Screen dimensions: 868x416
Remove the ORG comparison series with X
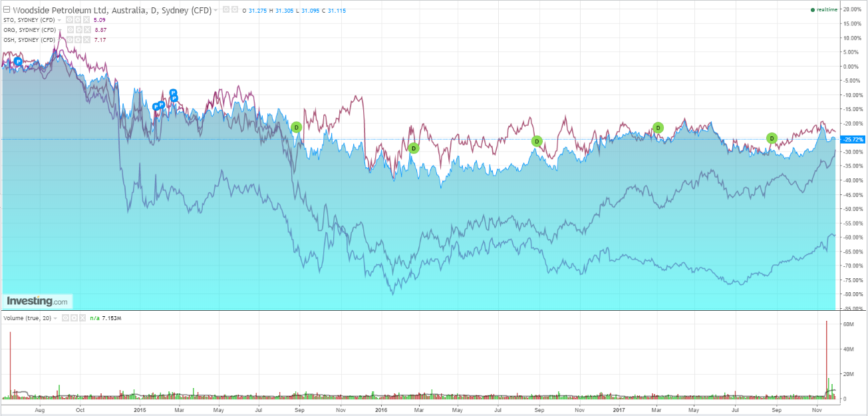coord(88,30)
